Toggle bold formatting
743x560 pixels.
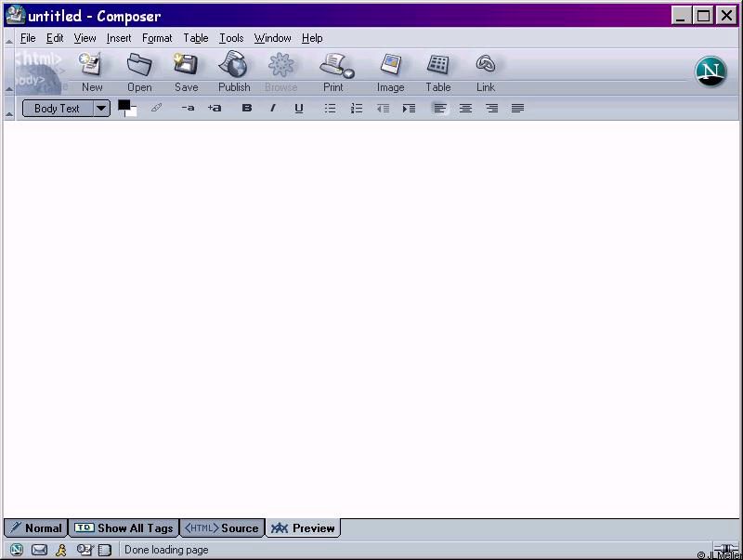point(247,108)
